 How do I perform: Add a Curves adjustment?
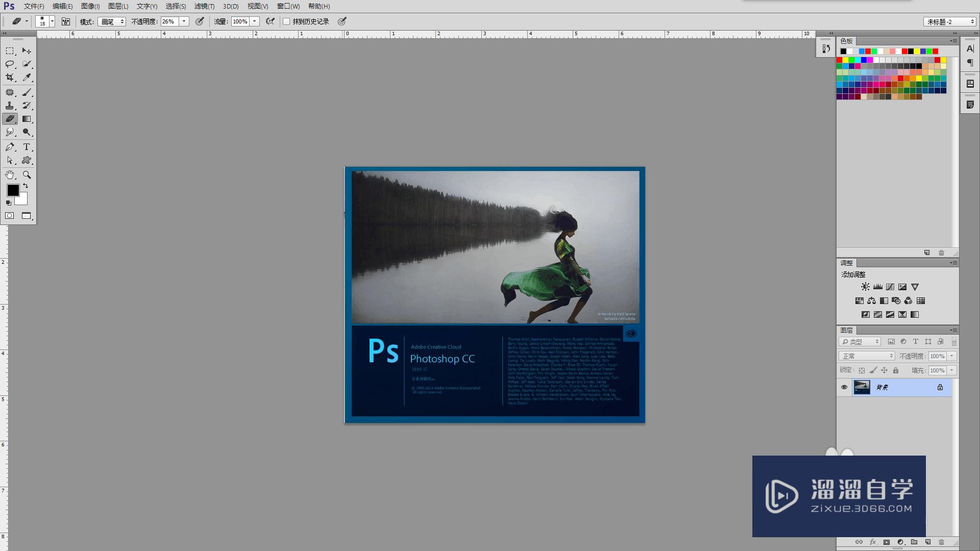(x=890, y=287)
